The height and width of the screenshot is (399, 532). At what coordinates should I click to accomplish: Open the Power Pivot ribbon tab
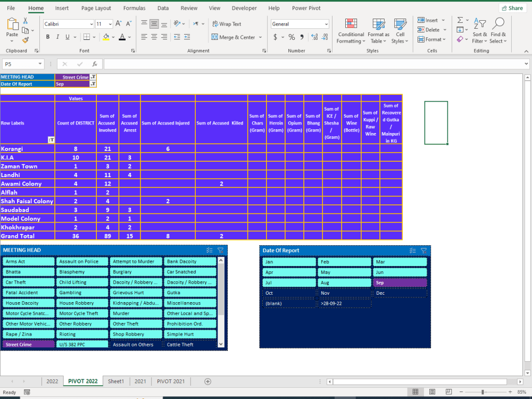coord(306,8)
